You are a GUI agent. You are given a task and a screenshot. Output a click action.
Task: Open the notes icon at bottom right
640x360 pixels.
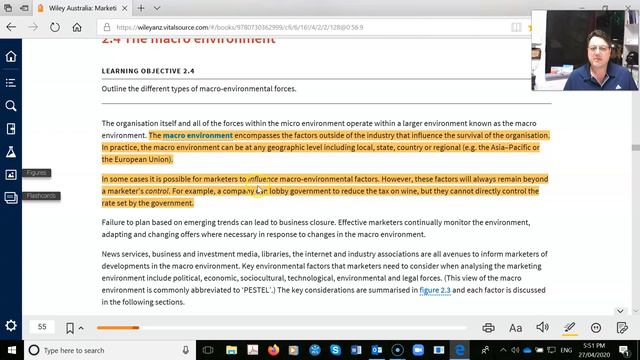[x=622, y=328]
